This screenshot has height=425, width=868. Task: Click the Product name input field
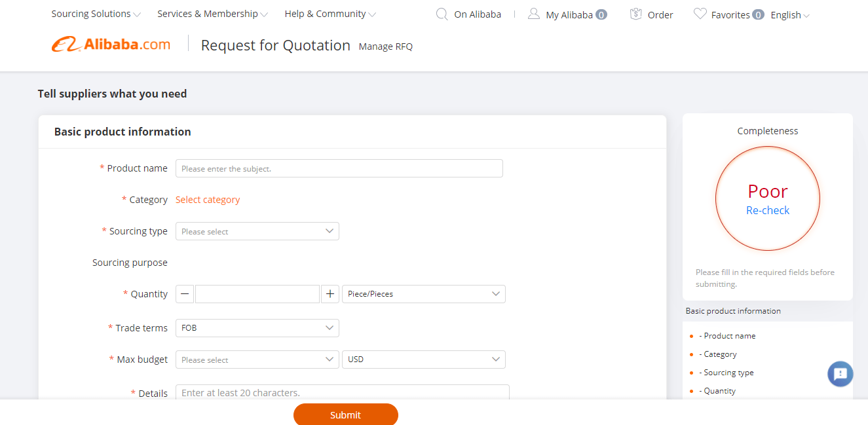coord(339,168)
